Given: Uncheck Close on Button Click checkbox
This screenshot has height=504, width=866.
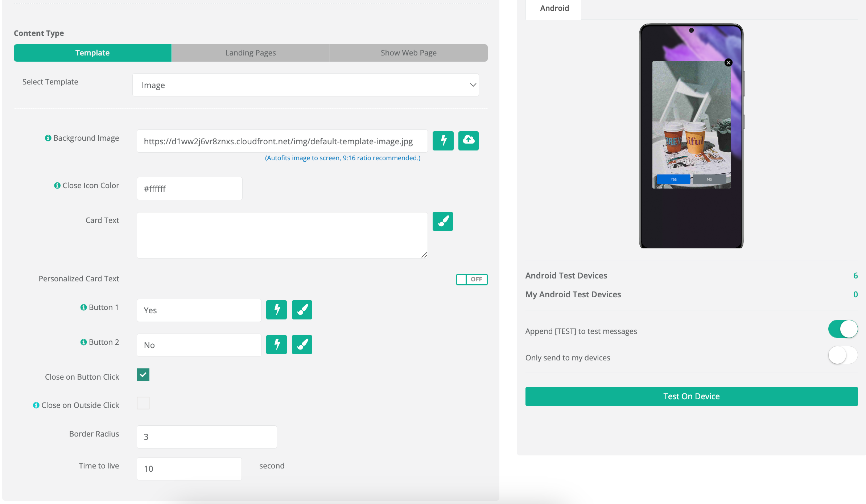Looking at the screenshot, I should pos(143,375).
